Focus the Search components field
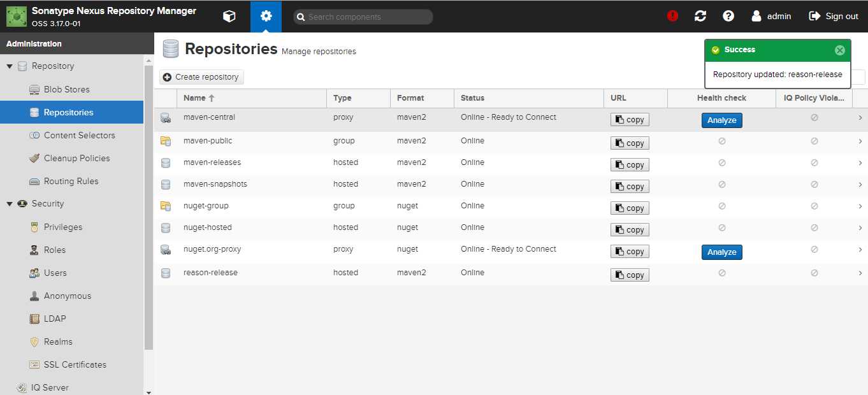 tap(363, 17)
